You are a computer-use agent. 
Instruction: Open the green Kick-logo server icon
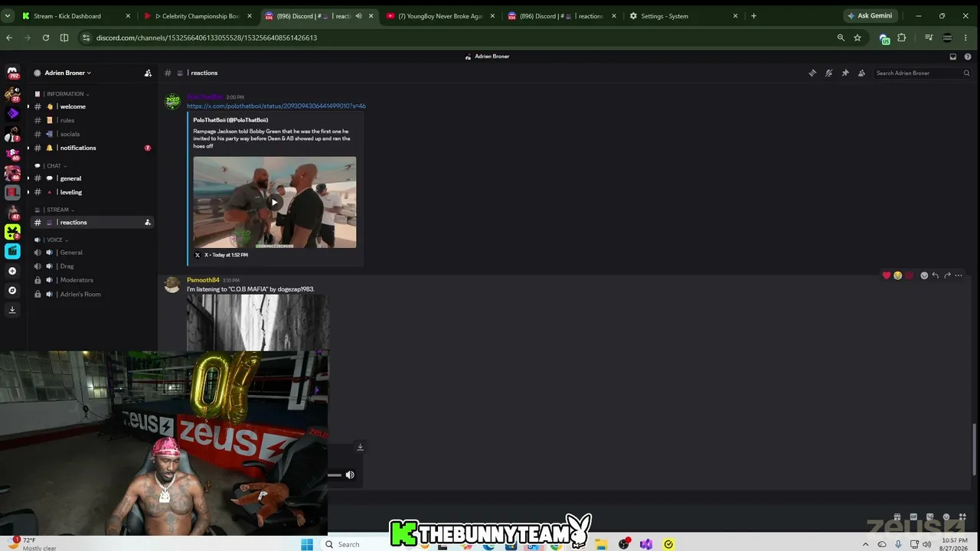(12, 231)
